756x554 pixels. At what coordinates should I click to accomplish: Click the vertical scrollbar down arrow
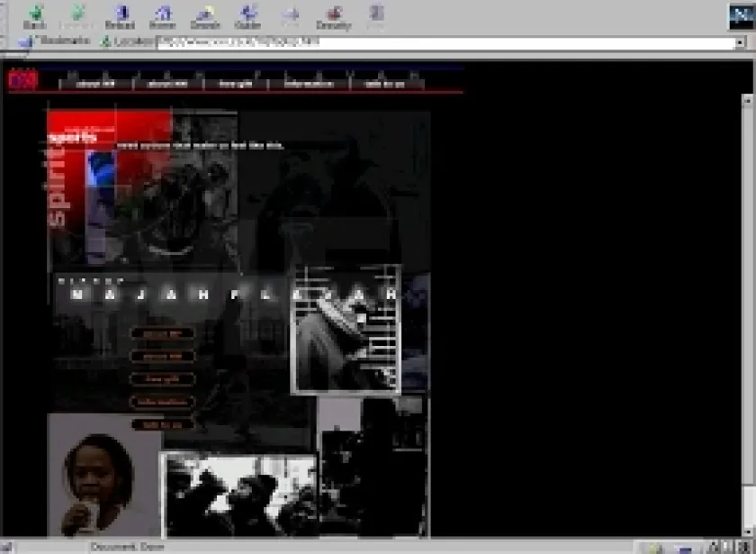[x=749, y=530]
